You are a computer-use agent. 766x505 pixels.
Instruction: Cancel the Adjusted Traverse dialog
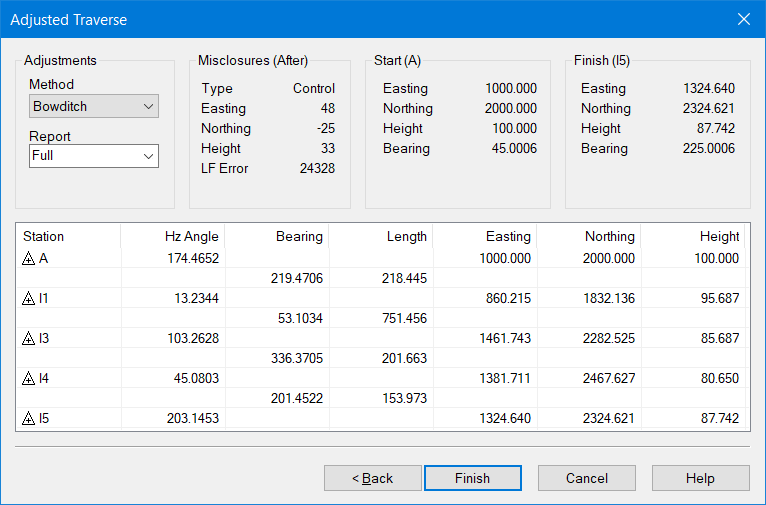(x=587, y=478)
